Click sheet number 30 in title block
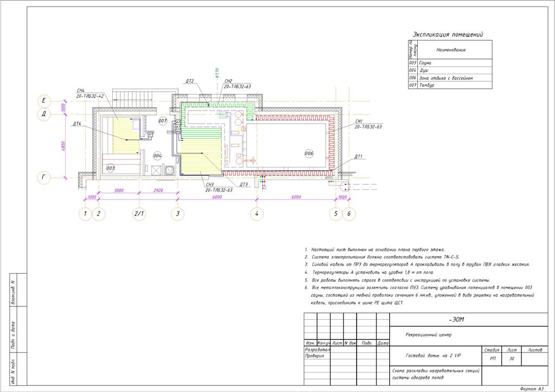Screen dimensions: 555x392 coord(512,359)
